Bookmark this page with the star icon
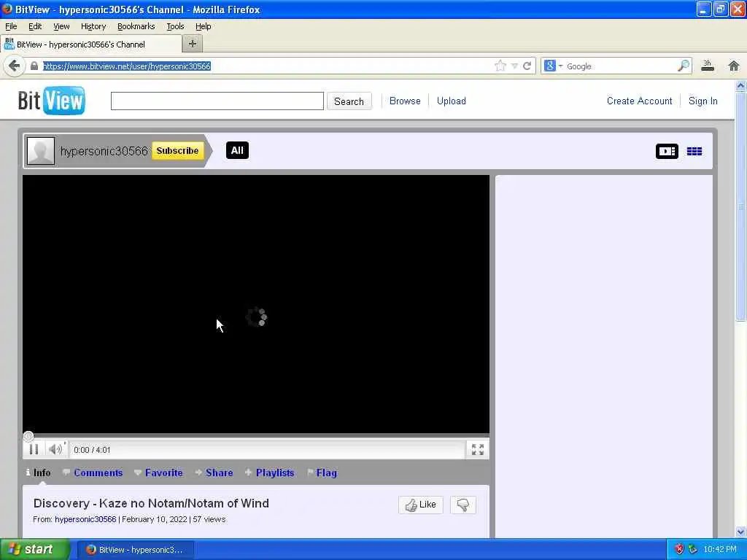747x560 pixels. point(500,66)
